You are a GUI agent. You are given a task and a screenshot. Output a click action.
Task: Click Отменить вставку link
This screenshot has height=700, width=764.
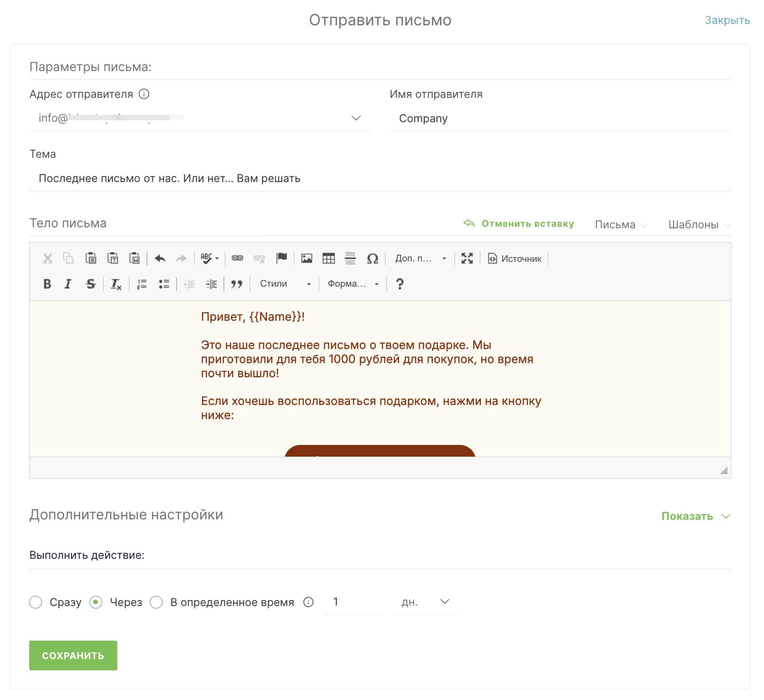pos(518,223)
